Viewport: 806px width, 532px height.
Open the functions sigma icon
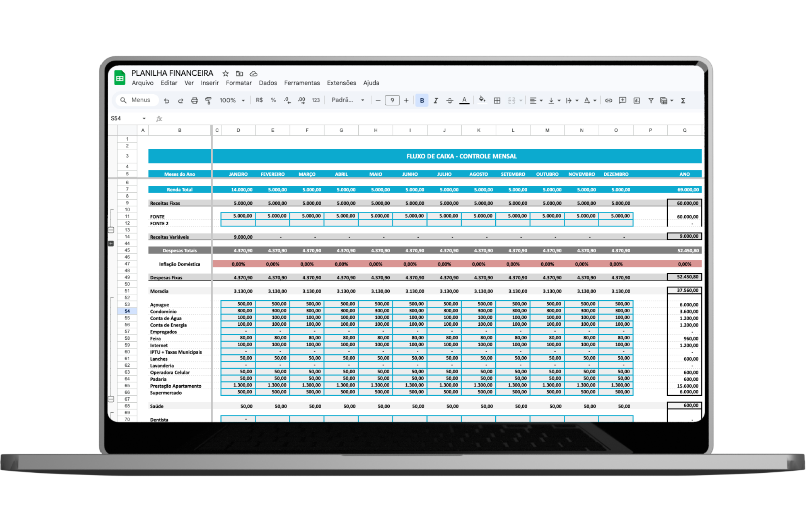[x=683, y=101]
